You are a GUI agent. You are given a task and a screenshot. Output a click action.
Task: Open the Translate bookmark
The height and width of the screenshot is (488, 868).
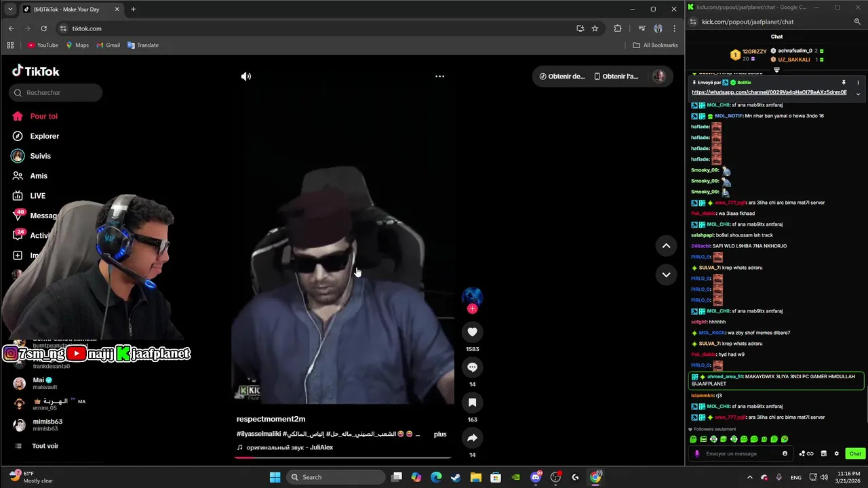(x=143, y=45)
